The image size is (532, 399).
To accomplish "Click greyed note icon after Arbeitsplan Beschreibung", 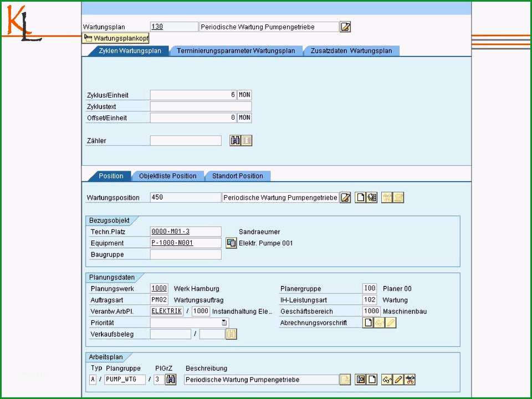I will pyautogui.click(x=345, y=380).
